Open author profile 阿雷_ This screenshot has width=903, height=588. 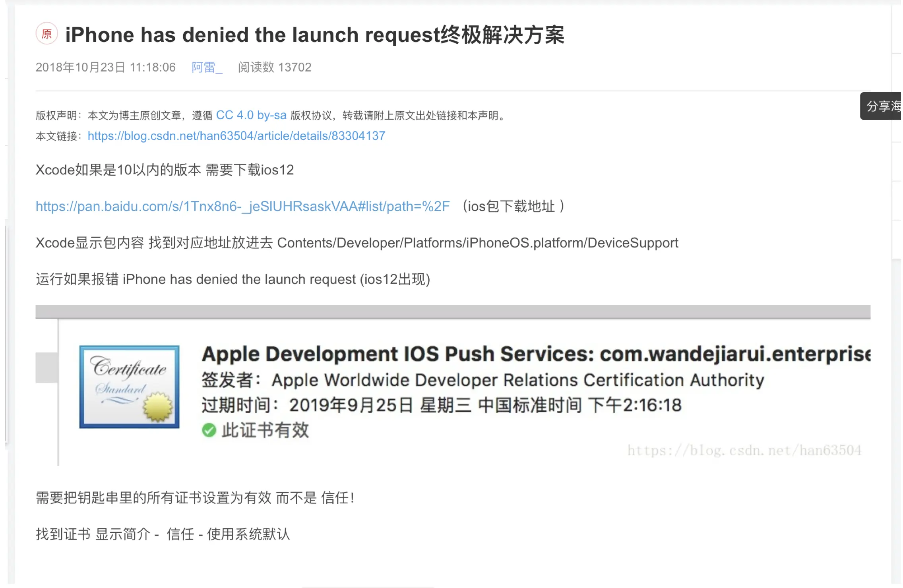click(207, 67)
